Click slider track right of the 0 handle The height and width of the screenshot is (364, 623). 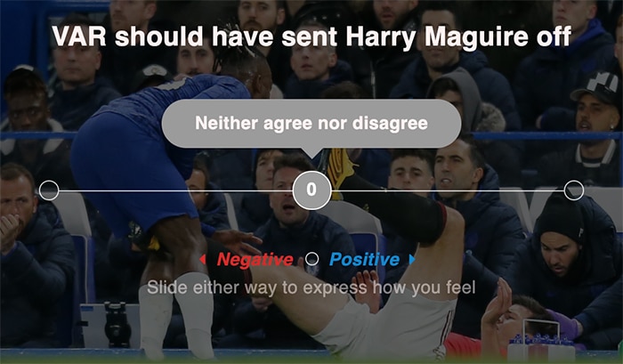tap(448, 190)
